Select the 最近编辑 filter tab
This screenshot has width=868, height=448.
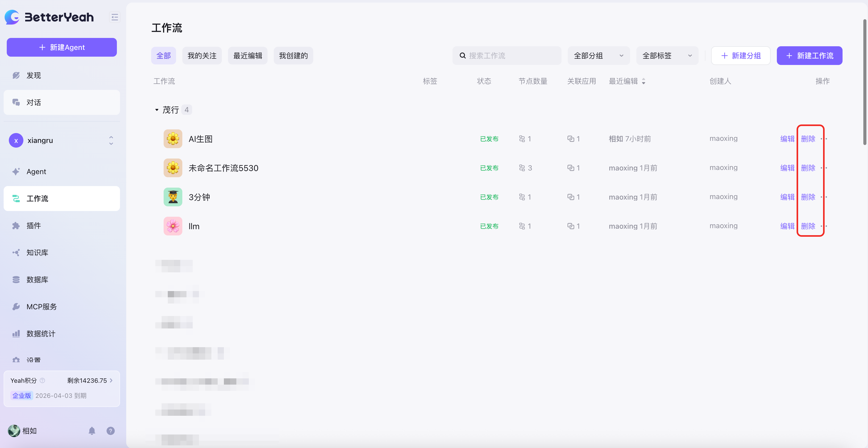point(248,56)
